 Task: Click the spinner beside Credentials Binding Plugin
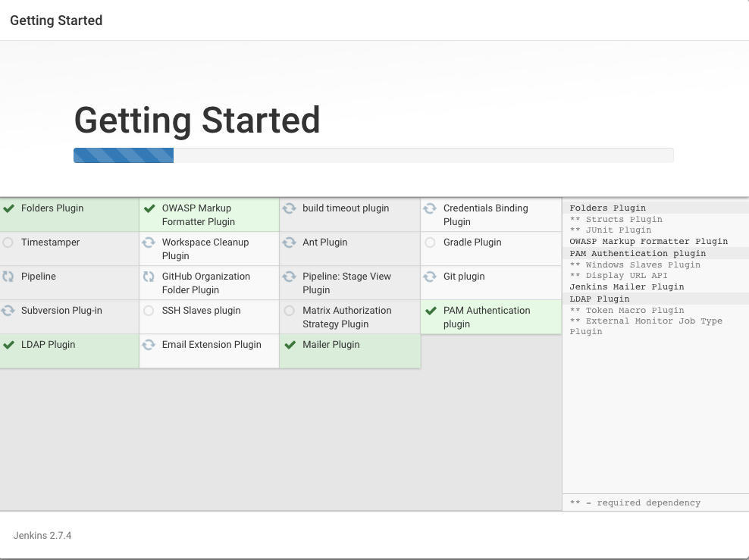click(431, 208)
